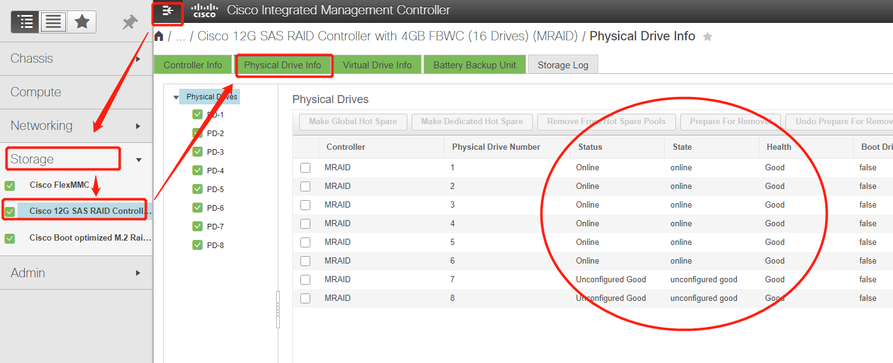
Task: Check the box for physical drive 1
Action: (x=305, y=168)
